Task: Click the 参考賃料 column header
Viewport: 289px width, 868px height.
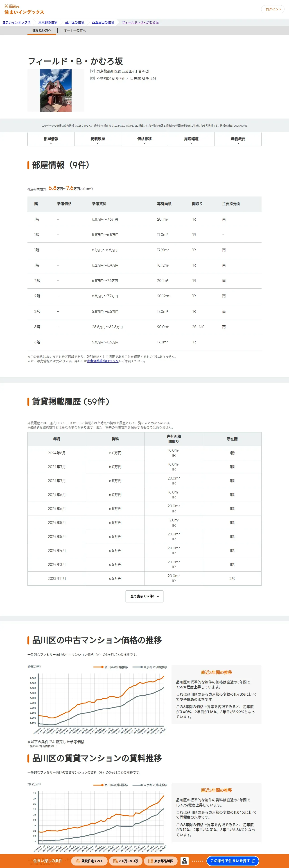Action: (99, 204)
